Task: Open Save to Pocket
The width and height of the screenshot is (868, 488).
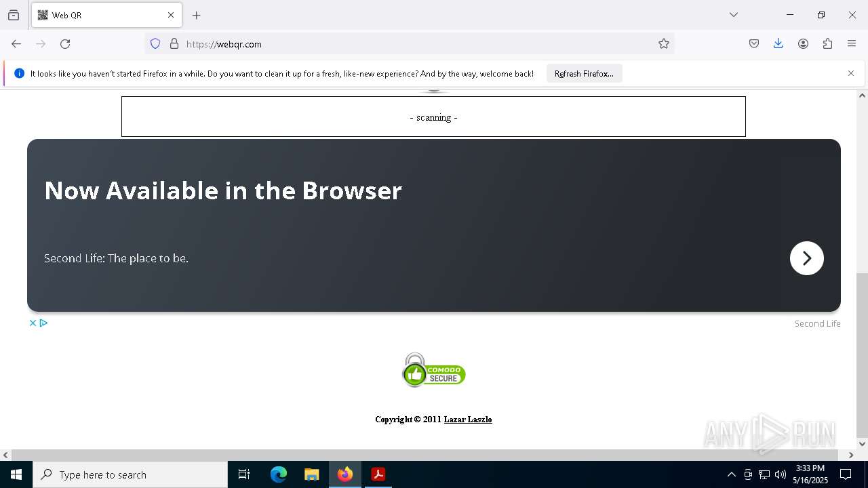Action: tap(754, 44)
